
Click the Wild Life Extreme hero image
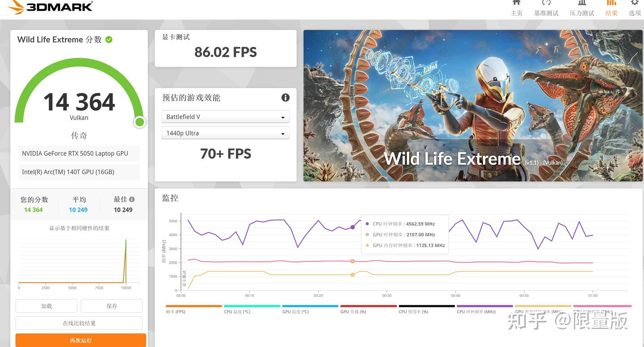pyautogui.click(x=473, y=106)
